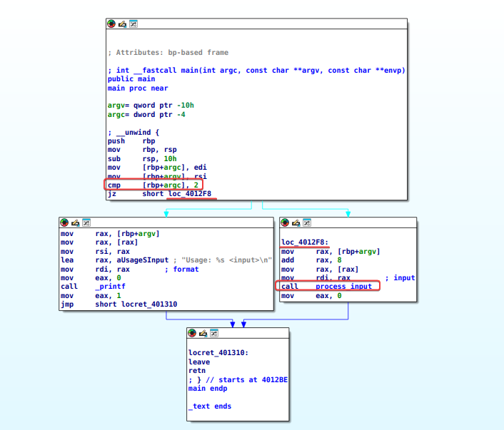Click locret_401310 in the jmp short instruction

149,304
